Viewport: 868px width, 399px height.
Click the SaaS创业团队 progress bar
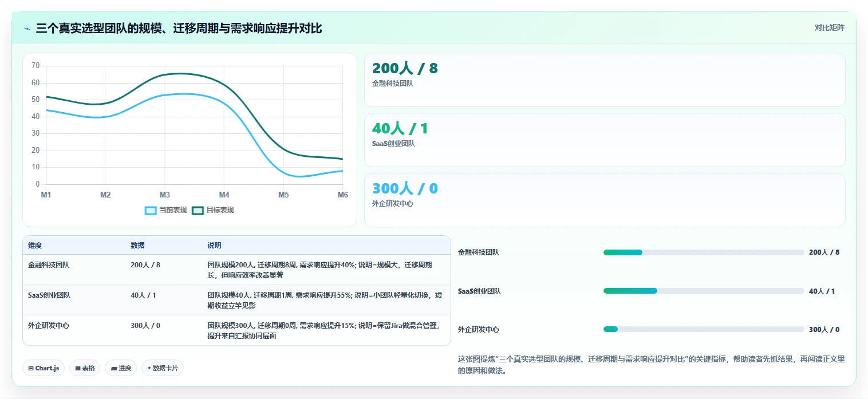pos(704,291)
